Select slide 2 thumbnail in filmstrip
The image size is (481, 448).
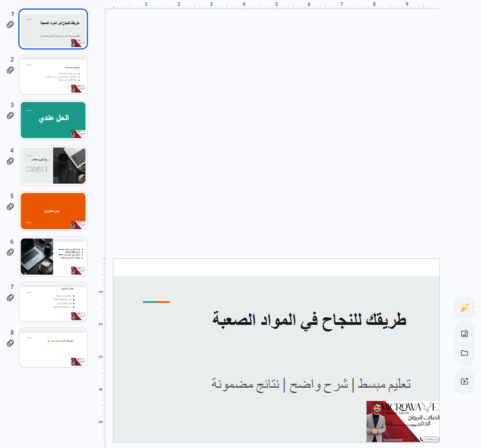[53, 75]
